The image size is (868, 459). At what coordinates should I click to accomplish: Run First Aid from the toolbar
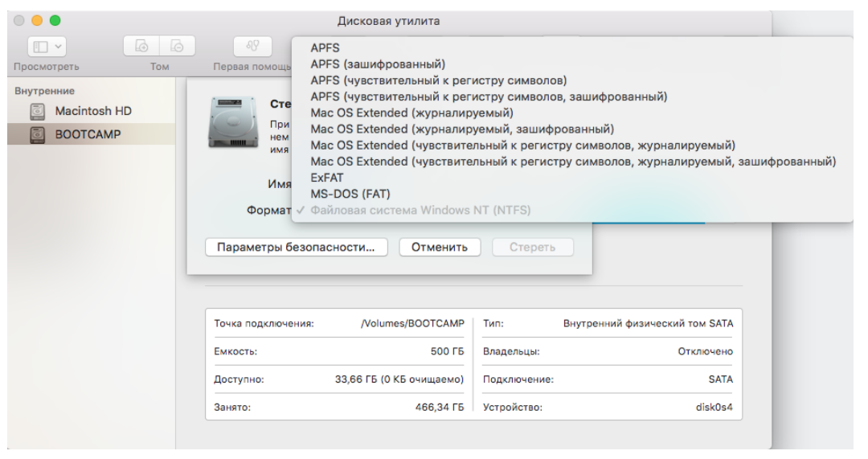[252, 47]
